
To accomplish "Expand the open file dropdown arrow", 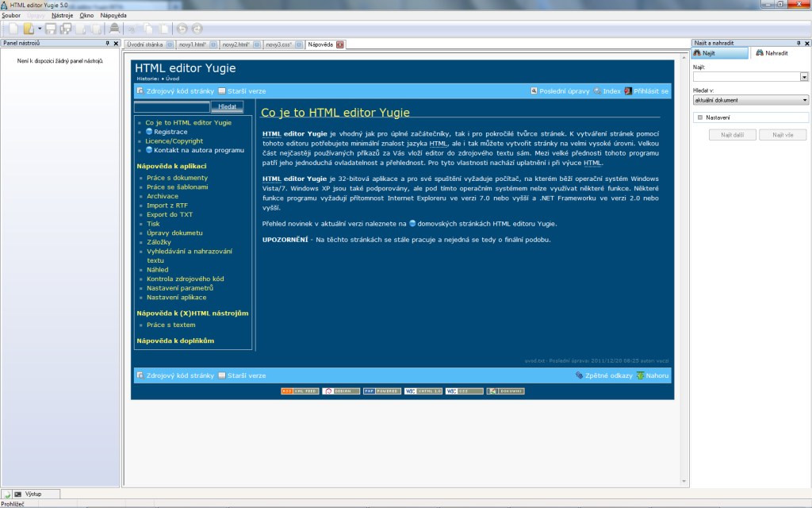I will point(40,29).
